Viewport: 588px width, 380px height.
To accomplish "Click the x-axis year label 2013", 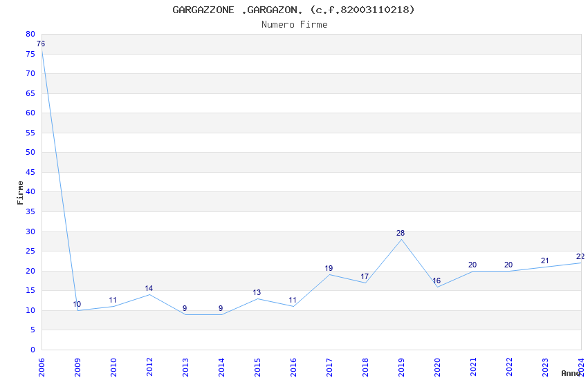I will pos(185,368).
